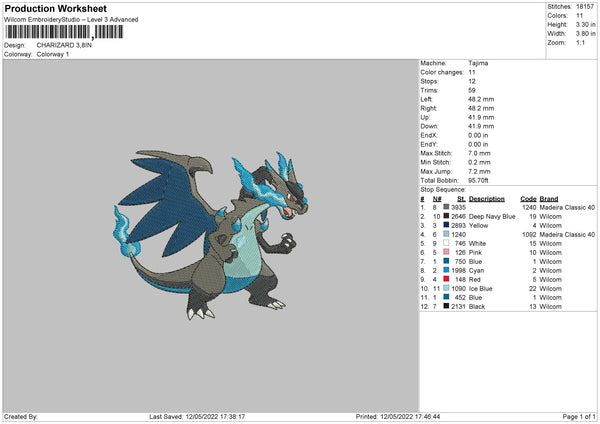Viewport: 600px width, 424px height.
Task: Click the design barcode at top left
Action: pos(64,32)
